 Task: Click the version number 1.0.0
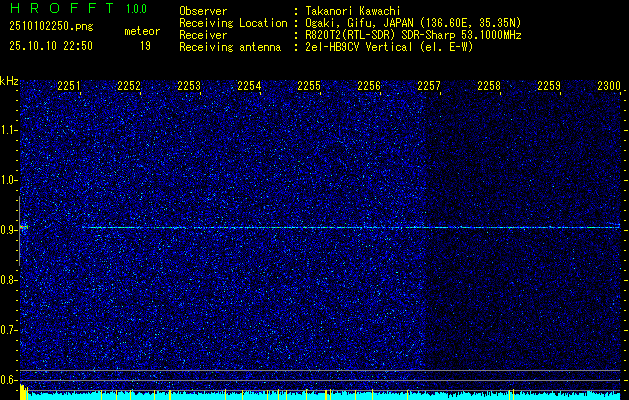(x=136, y=9)
